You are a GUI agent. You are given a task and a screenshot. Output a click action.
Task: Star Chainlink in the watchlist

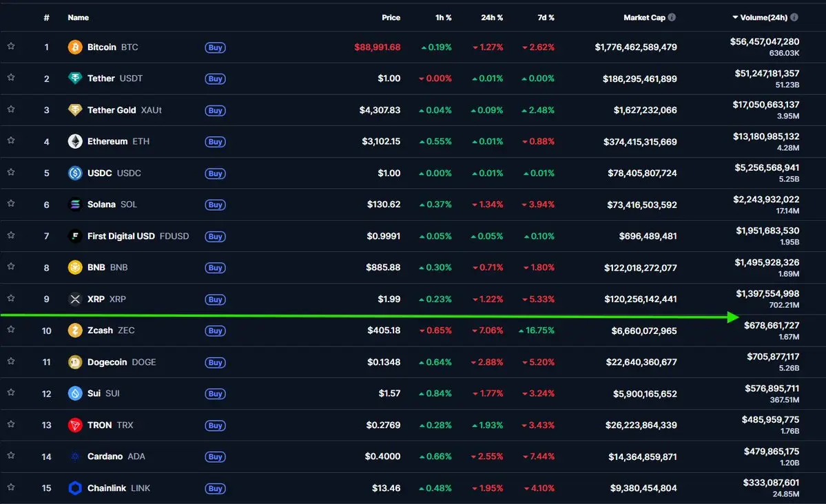(11, 487)
